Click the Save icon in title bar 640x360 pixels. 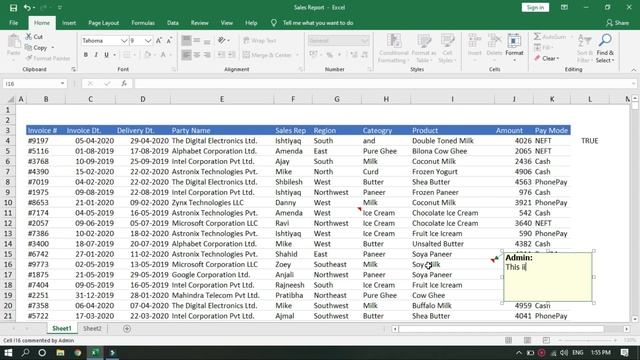(x=13, y=7)
